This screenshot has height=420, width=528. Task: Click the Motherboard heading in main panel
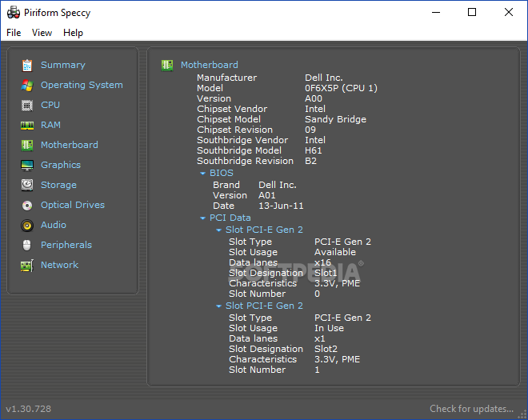pyautogui.click(x=210, y=65)
